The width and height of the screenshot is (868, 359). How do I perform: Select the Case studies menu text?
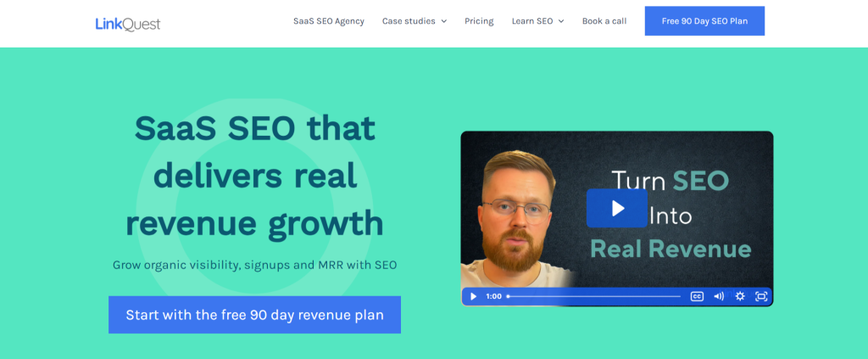click(x=409, y=21)
